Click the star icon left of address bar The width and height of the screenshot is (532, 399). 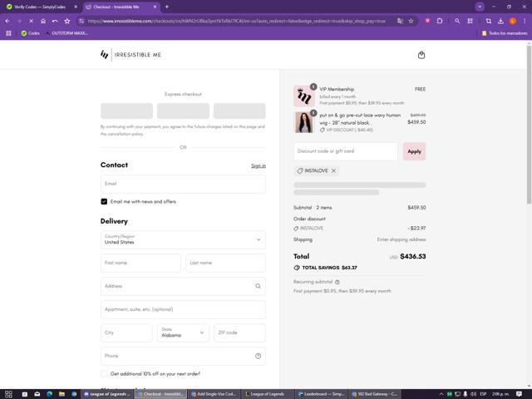pos(67,21)
